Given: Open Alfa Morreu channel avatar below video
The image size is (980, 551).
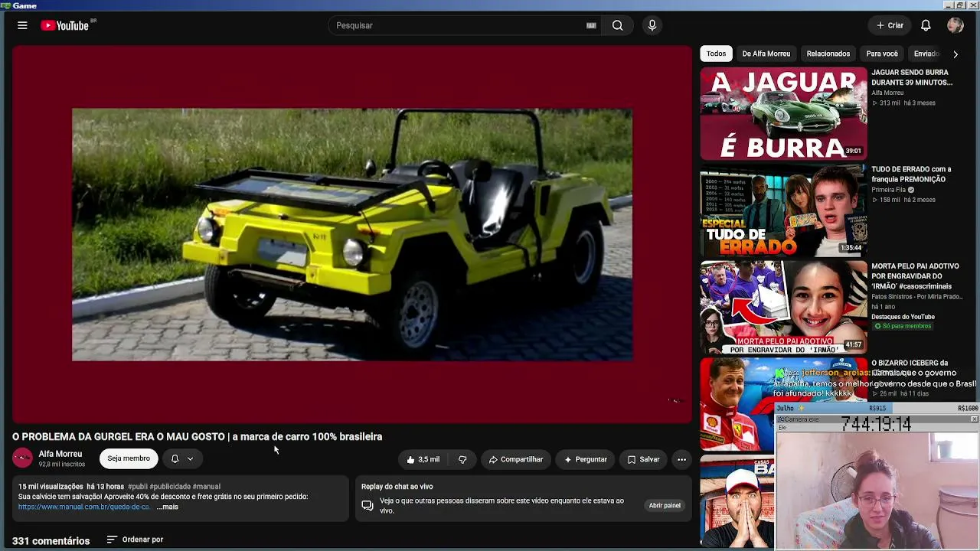Looking at the screenshot, I should pos(22,458).
